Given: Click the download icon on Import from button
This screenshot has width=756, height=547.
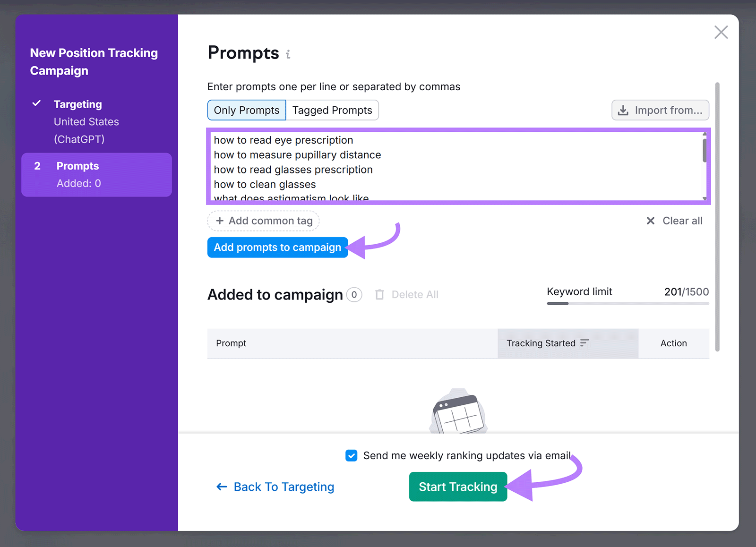Looking at the screenshot, I should (624, 110).
